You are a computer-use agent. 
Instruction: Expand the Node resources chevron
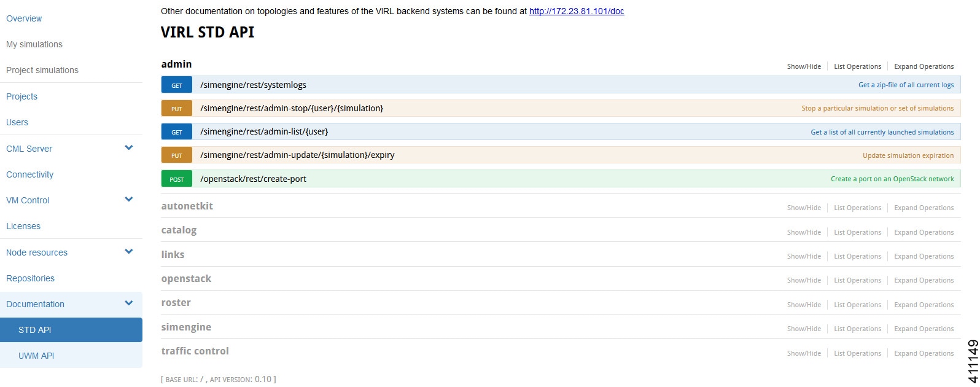129,252
